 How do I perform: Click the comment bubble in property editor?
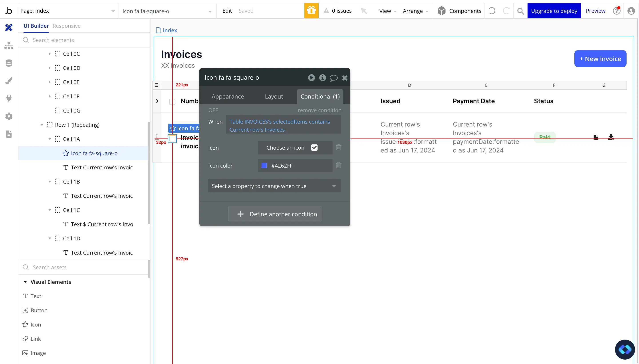pyautogui.click(x=334, y=78)
